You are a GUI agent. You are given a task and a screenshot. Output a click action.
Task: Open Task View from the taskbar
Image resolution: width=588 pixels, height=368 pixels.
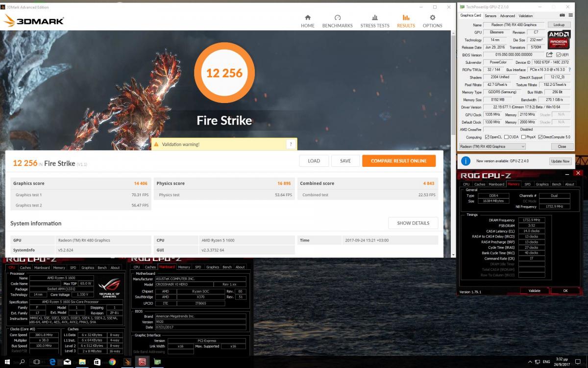point(36,362)
